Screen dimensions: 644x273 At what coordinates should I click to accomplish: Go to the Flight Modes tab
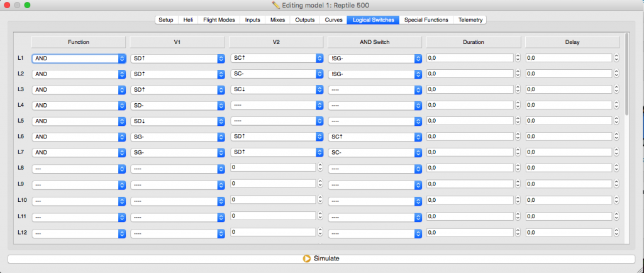(x=218, y=19)
